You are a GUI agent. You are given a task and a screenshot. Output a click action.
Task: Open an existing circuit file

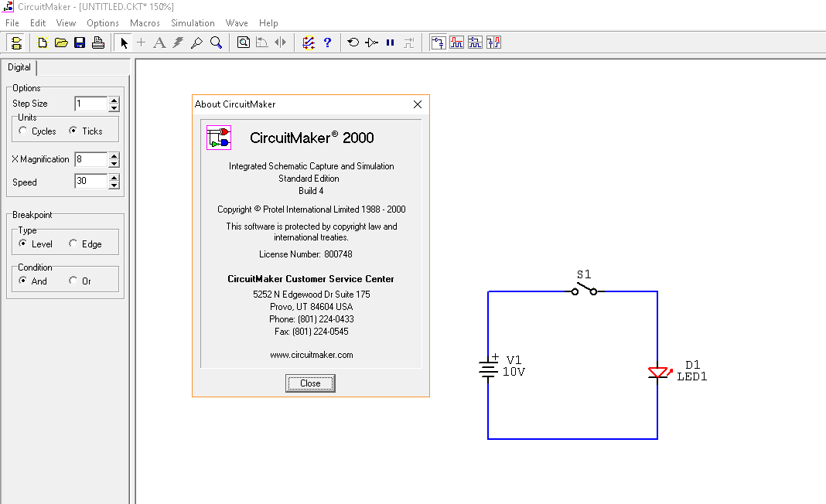pos(61,43)
